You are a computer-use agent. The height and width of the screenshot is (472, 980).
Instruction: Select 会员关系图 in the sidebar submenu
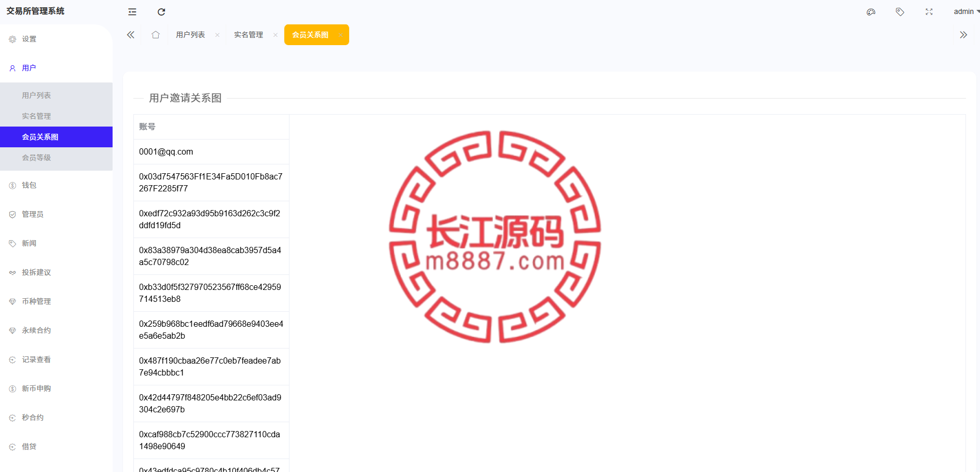(56, 137)
